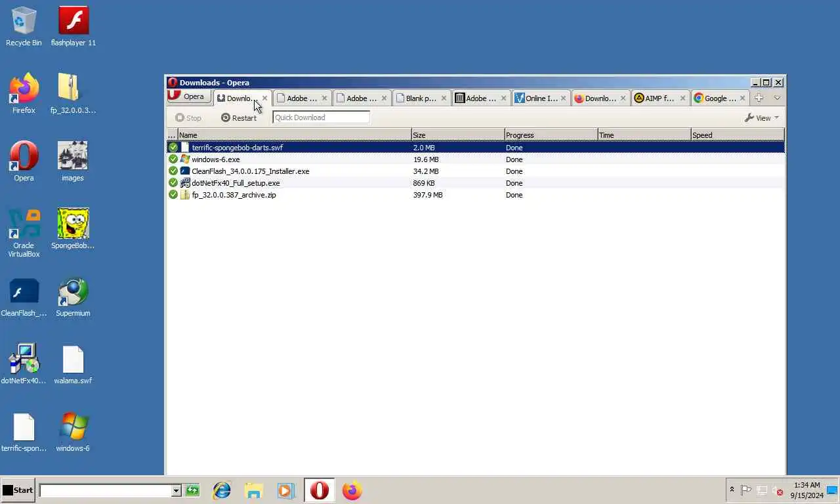Select Recycle Bin desktop icon

point(24,26)
